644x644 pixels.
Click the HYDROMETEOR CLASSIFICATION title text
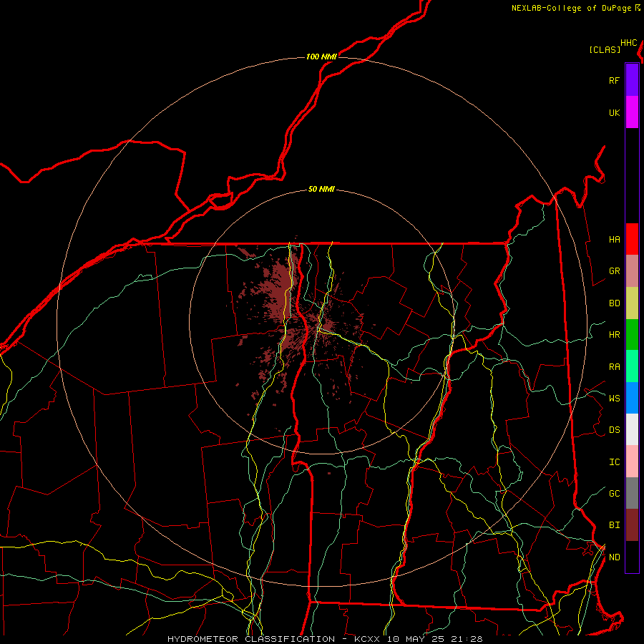pyautogui.click(x=251, y=639)
